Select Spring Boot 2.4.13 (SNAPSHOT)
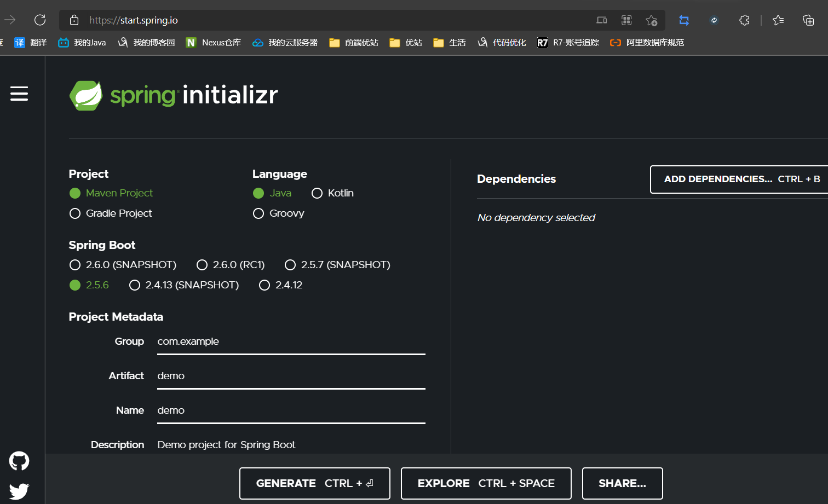 pos(184,285)
